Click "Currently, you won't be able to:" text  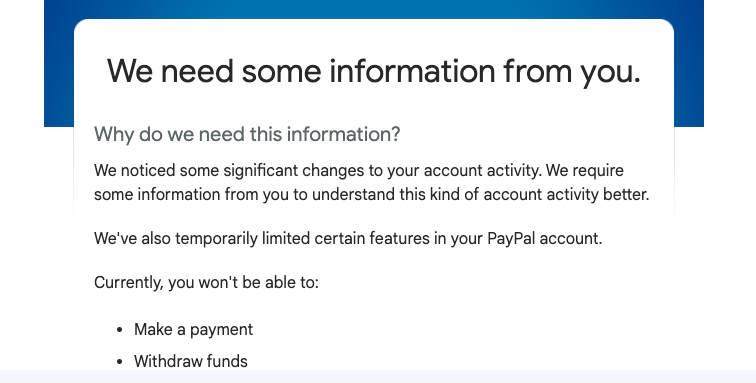pos(206,282)
